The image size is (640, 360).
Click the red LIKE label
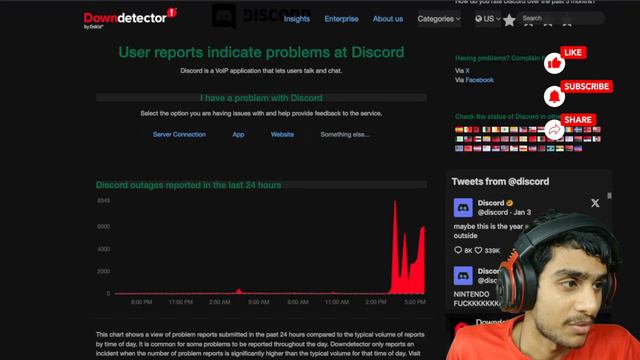[573, 52]
